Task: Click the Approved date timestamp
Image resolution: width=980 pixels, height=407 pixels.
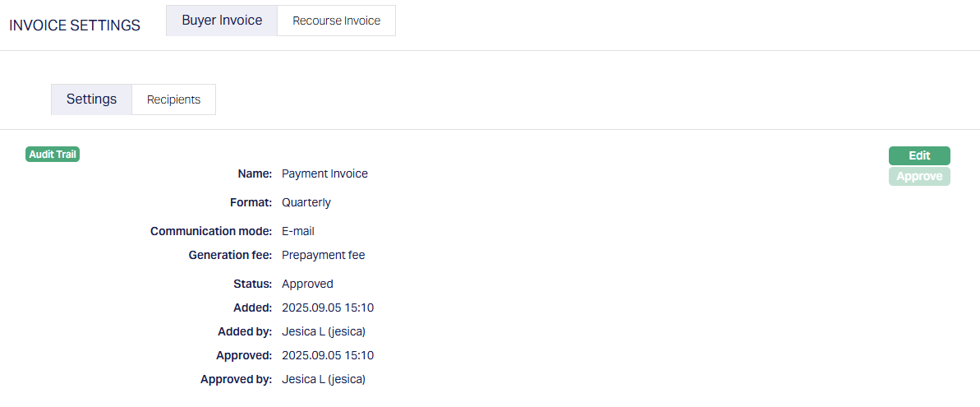Action: pos(328,355)
